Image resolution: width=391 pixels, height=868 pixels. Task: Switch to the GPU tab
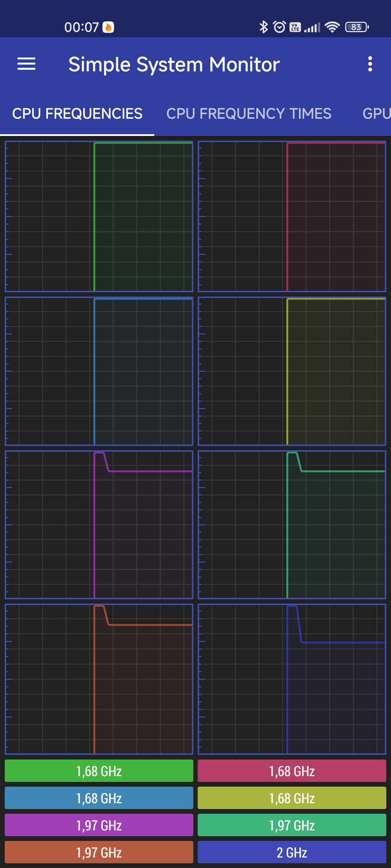(x=377, y=114)
